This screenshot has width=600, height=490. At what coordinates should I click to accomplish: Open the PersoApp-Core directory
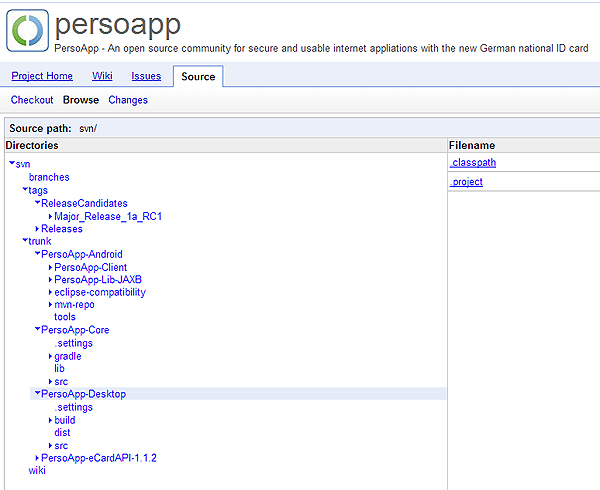(75, 330)
